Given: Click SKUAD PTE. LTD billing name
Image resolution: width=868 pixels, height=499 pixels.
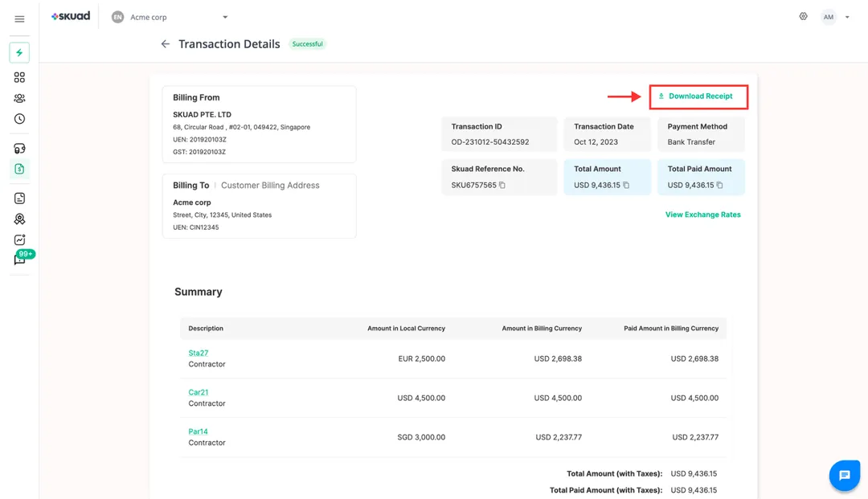Looking at the screenshot, I should point(202,115).
